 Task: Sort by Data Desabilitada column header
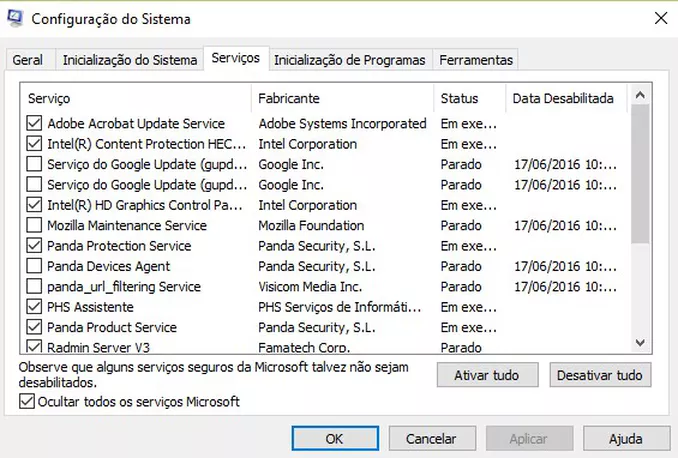(x=566, y=98)
